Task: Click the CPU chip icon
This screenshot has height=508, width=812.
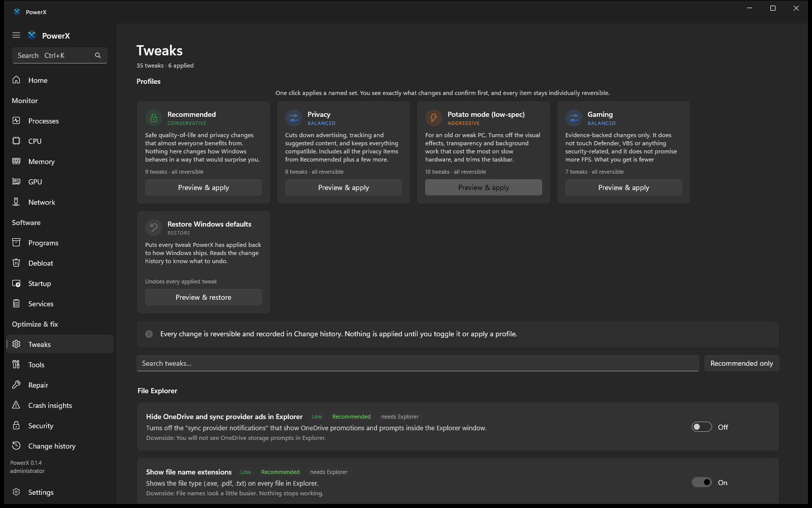Action: [x=16, y=141]
